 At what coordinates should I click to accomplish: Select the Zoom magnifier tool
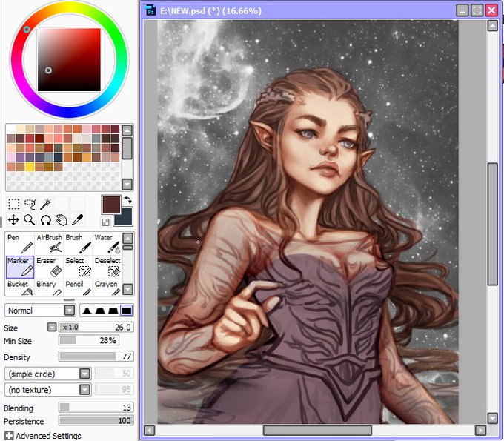coord(30,220)
